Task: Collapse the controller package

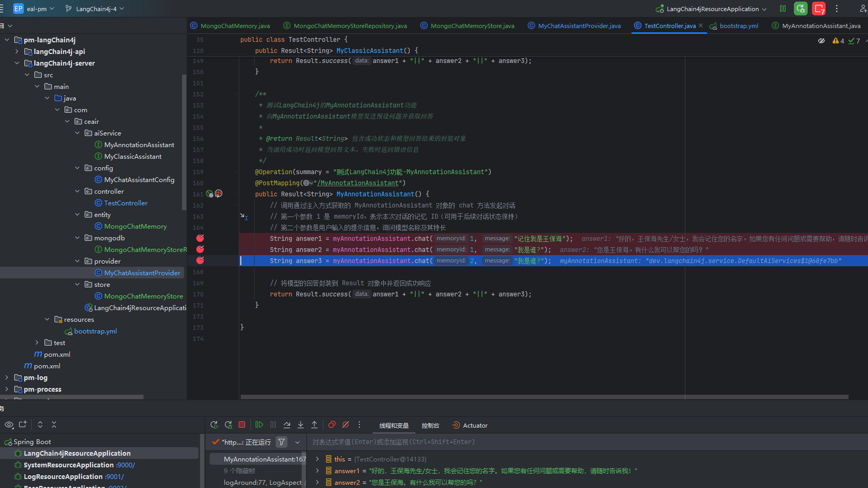Action: coord(77,191)
